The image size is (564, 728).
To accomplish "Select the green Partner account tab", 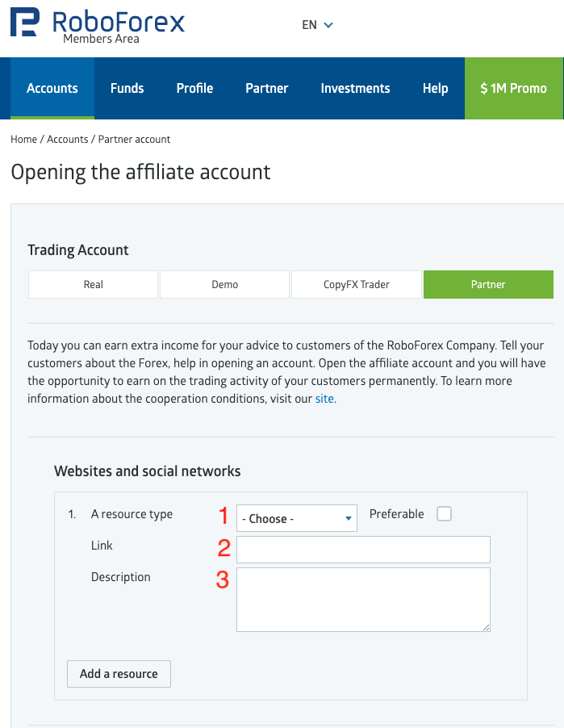I will tap(488, 285).
